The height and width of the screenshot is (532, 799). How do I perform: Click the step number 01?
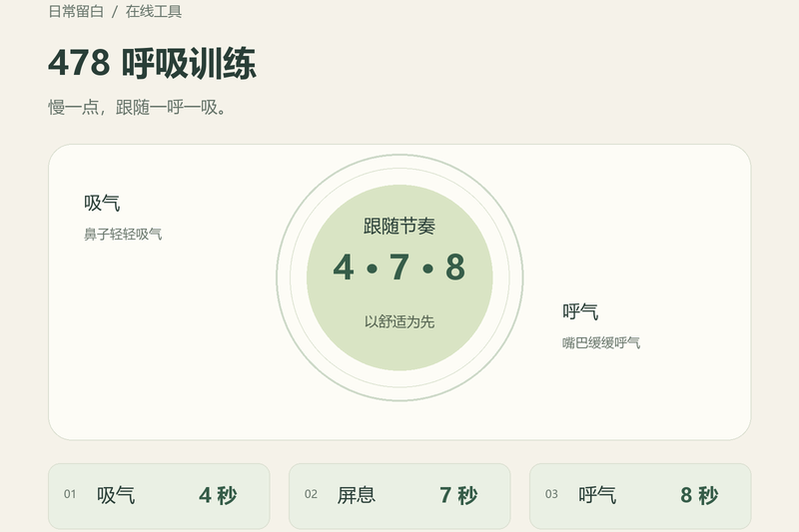pyautogui.click(x=70, y=494)
